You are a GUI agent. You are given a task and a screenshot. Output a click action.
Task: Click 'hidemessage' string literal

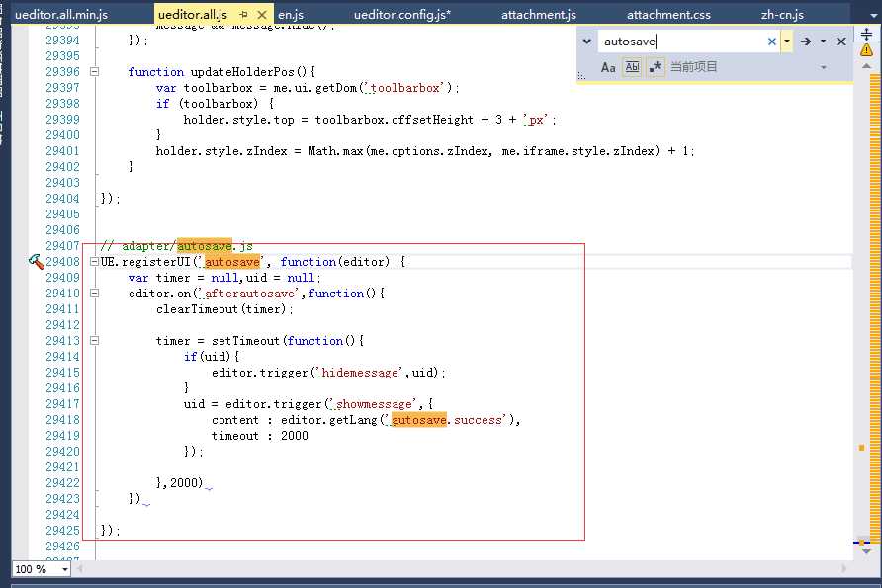[x=360, y=373]
